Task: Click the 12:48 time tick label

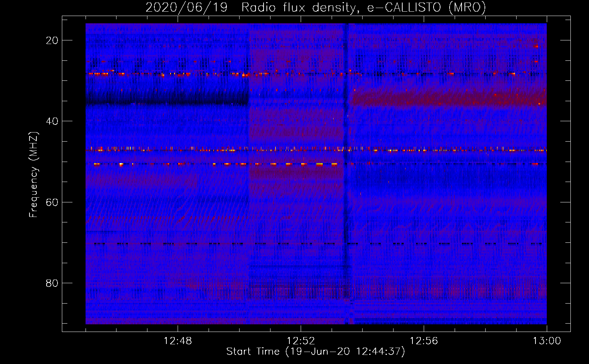Action: [178, 341]
